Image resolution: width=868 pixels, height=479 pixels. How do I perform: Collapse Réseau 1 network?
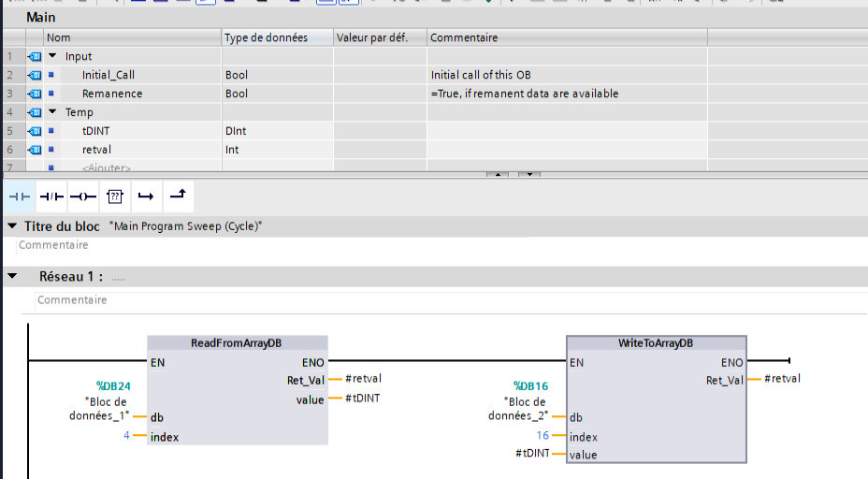click(12, 277)
